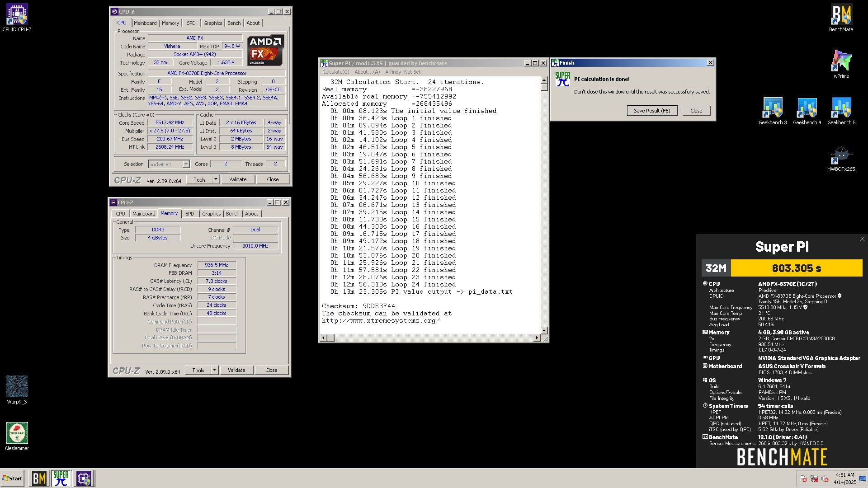868x488 pixels.
Task: Click Validate in bottom CPU-Z window
Action: coord(236,370)
